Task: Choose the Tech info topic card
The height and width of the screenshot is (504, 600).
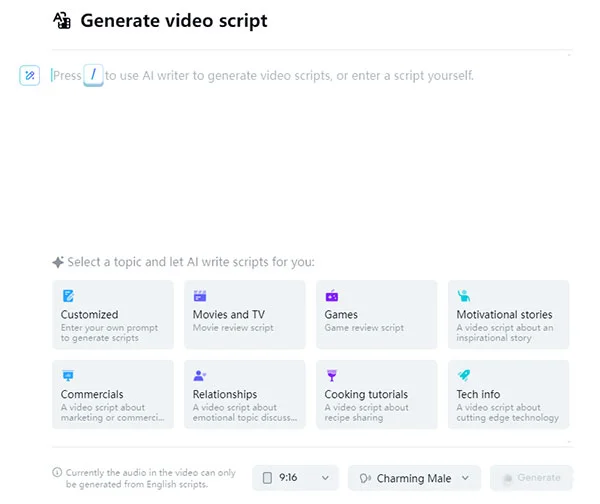Action: click(509, 394)
